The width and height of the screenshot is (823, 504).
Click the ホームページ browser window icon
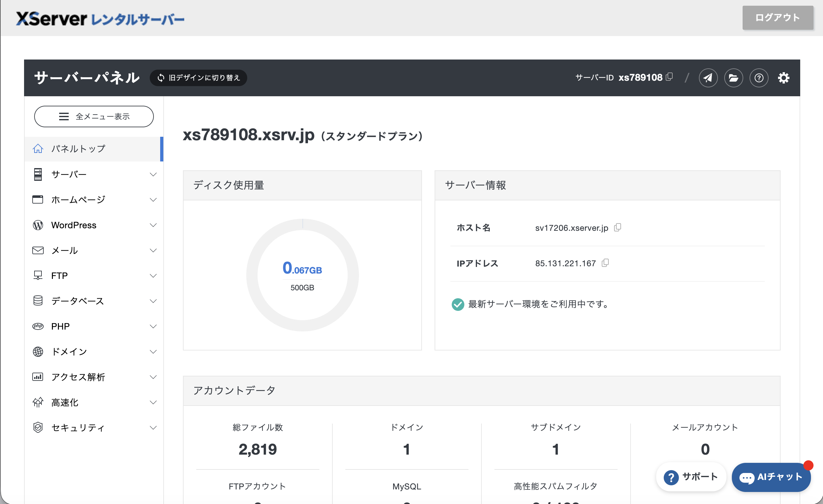(38, 199)
